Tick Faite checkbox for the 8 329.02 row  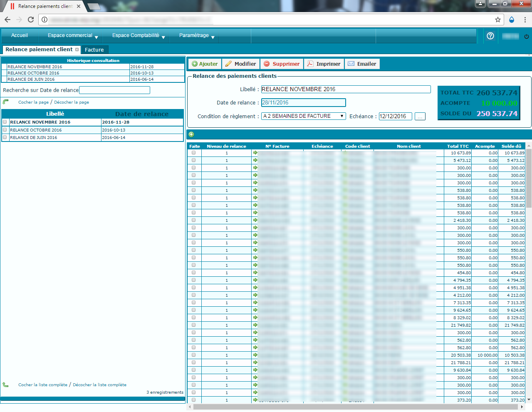pyautogui.click(x=194, y=318)
